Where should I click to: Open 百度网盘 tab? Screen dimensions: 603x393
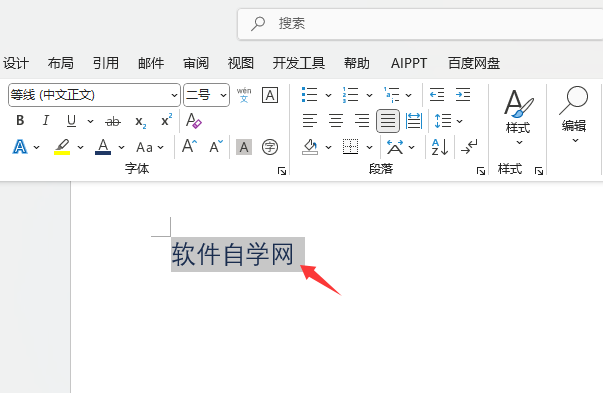(x=474, y=63)
